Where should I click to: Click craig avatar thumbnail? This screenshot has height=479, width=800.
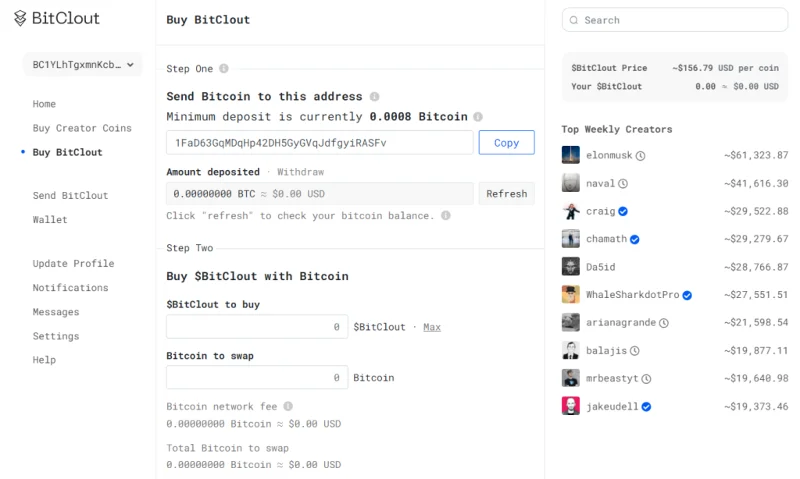pyautogui.click(x=571, y=211)
